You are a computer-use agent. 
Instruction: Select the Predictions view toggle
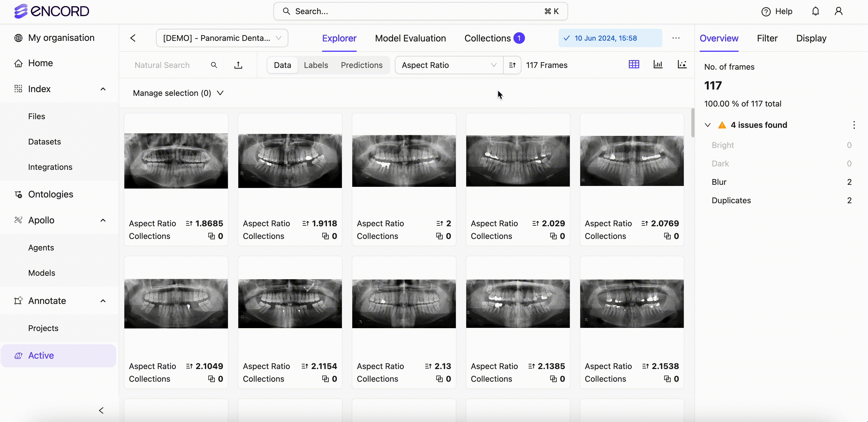point(361,65)
